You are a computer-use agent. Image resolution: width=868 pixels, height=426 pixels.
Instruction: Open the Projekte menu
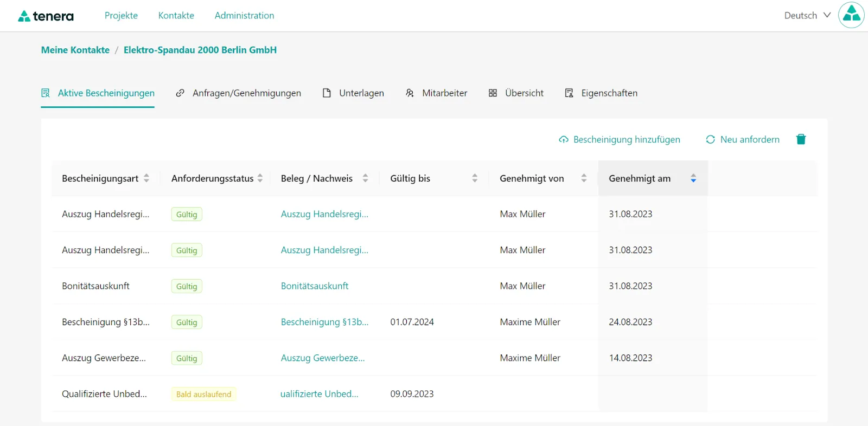coord(121,16)
